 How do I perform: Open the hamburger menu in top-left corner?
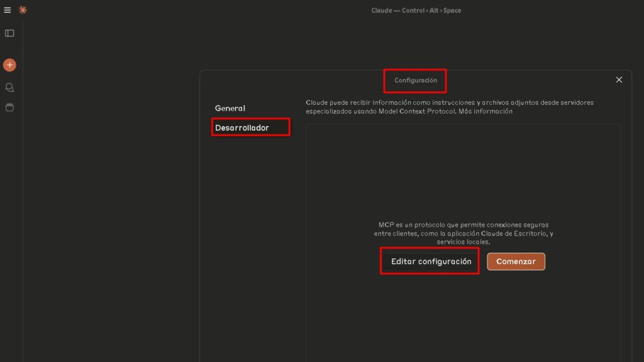[8, 10]
